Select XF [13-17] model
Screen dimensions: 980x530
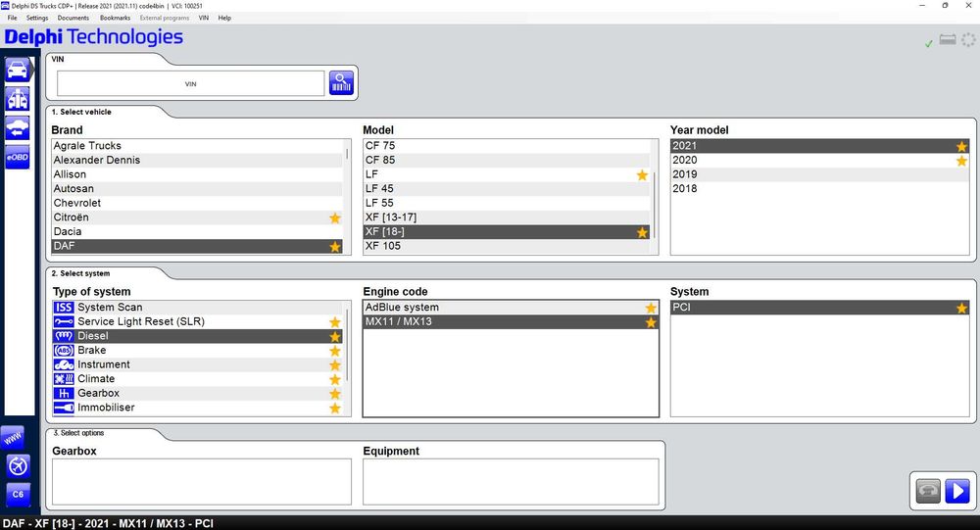coord(507,217)
